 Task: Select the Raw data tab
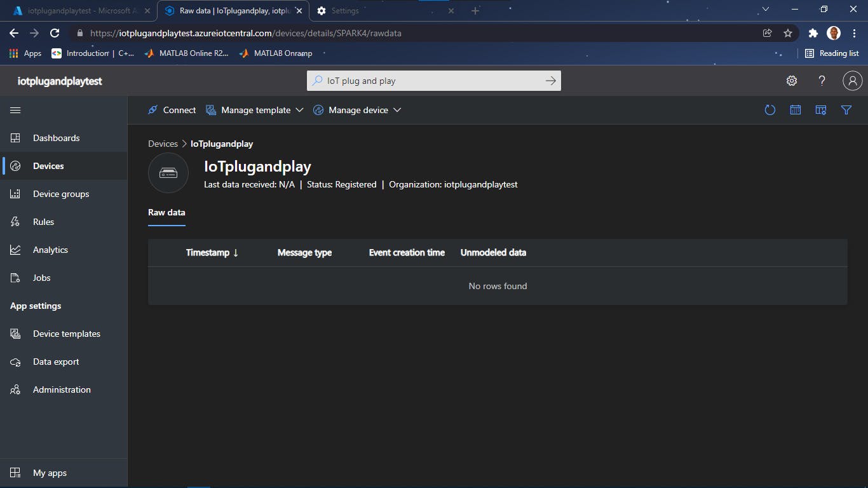[x=166, y=213]
